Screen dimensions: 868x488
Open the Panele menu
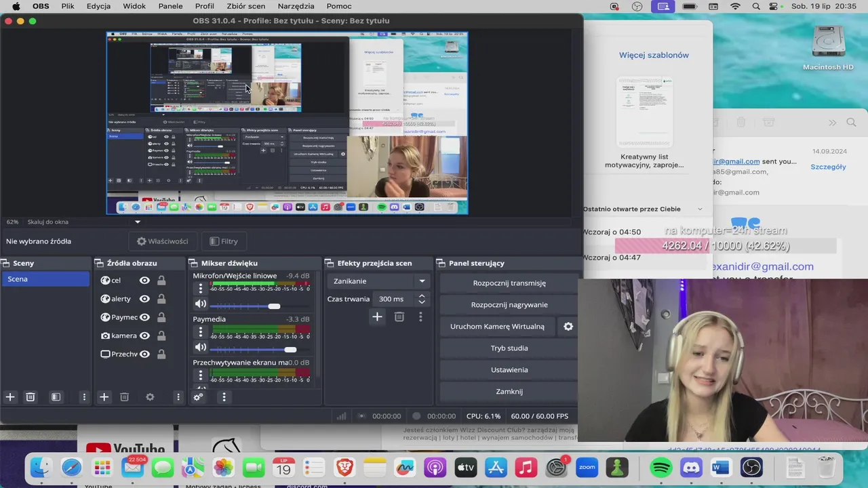(170, 6)
